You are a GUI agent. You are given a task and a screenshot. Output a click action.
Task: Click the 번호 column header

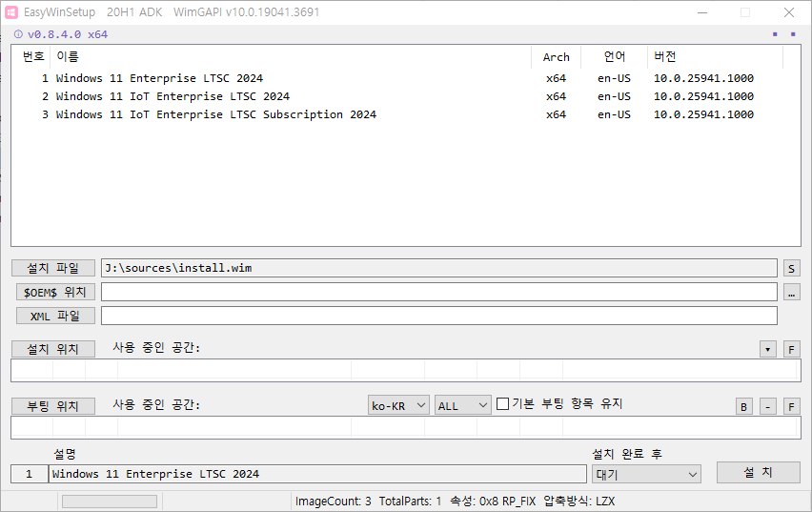[32, 57]
